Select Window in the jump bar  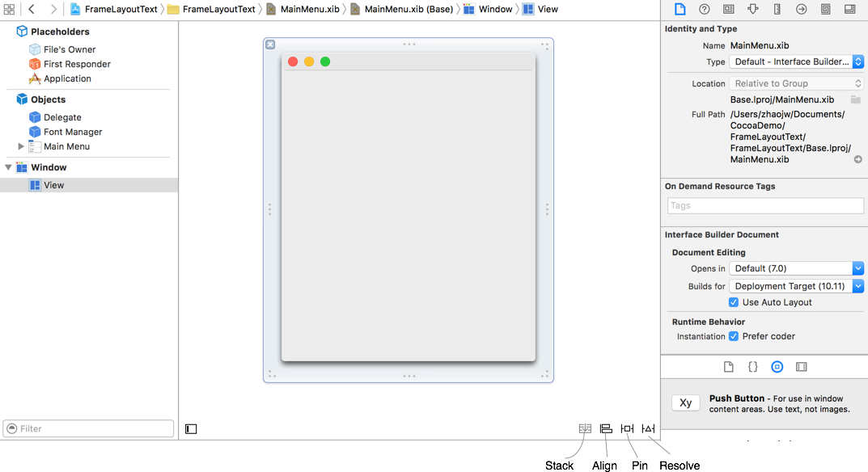(x=496, y=9)
